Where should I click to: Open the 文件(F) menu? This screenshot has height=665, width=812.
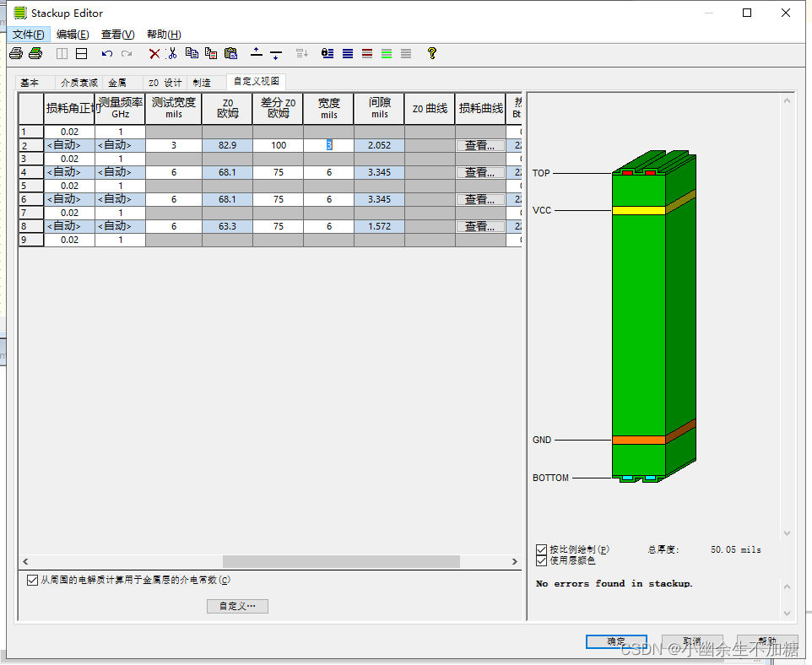(29, 35)
